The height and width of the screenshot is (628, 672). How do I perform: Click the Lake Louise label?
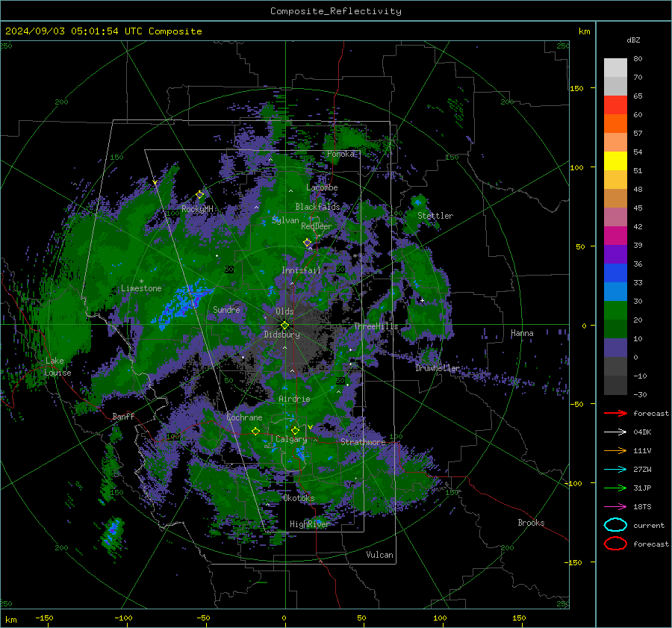pos(57,367)
